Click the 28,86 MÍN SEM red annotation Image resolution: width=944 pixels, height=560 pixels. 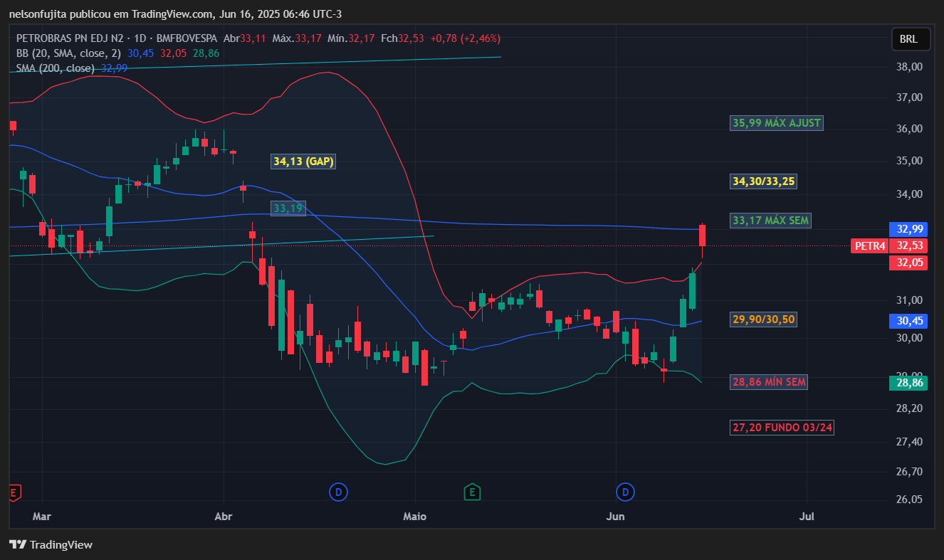(x=769, y=382)
